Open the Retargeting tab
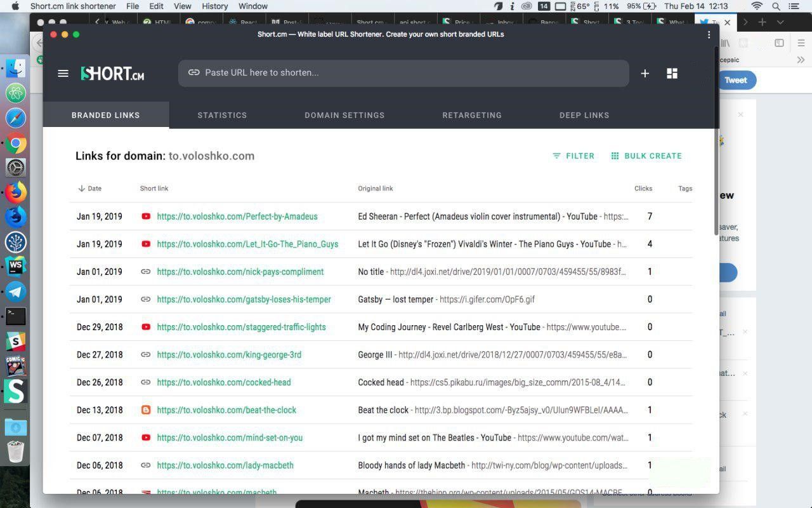Image resolution: width=812 pixels, height=508 pixels. [472, 115]
